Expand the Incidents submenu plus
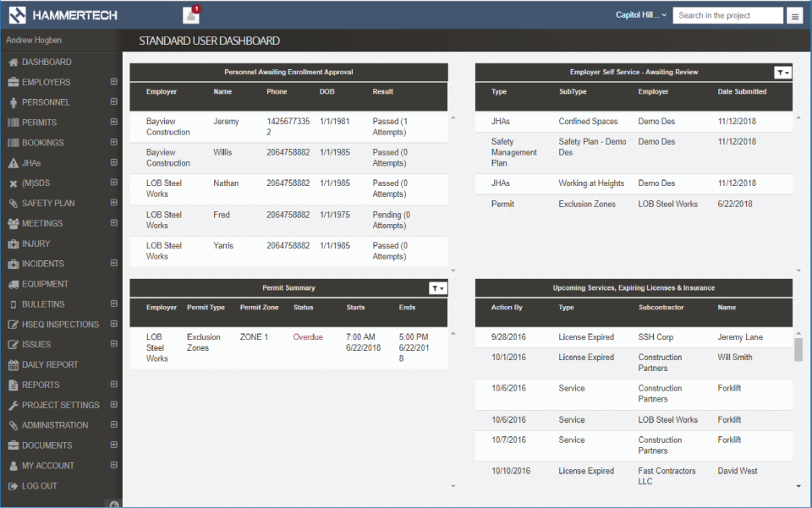 tap(114, 264)
